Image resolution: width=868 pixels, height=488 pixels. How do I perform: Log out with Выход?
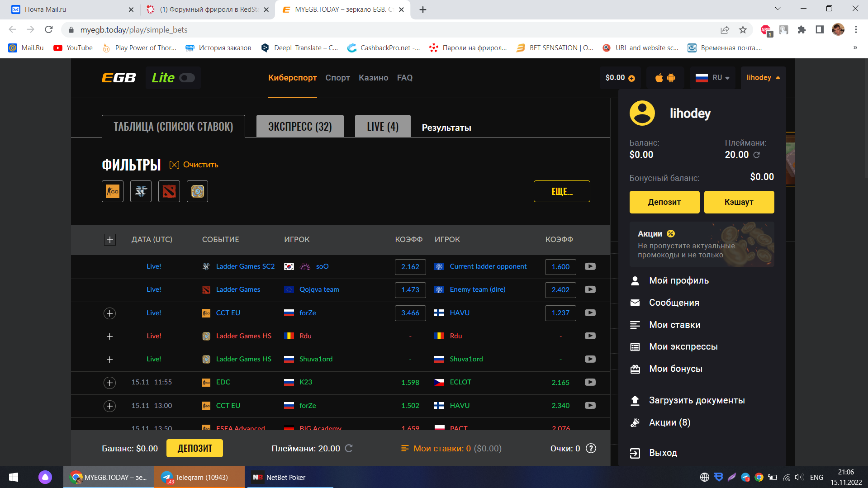(663, 453)
